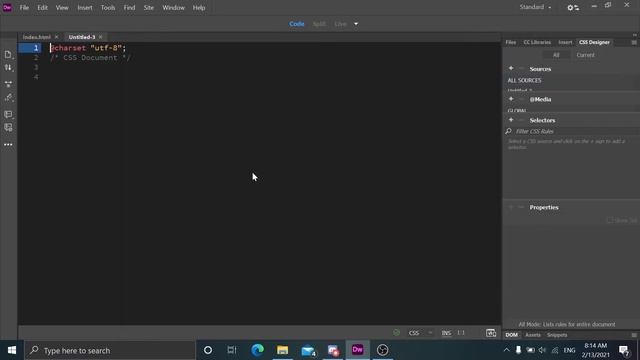Click the green linting status icon
640x360 pixels.
[396, 333]
